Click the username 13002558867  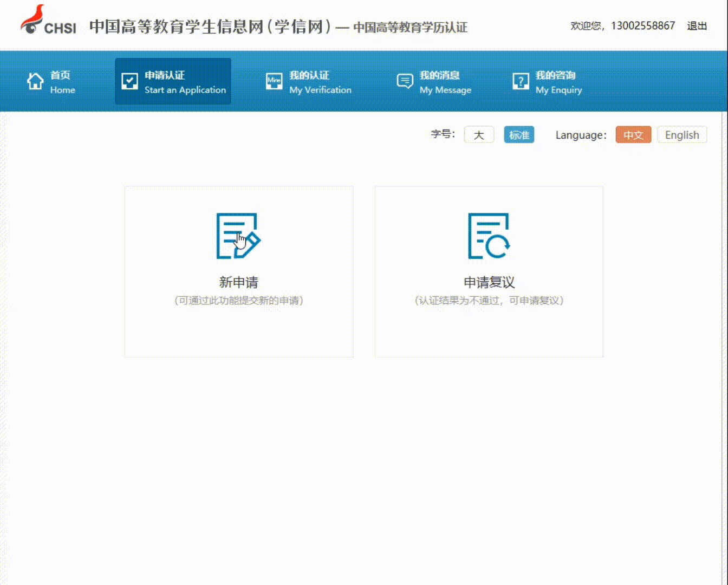643,26
